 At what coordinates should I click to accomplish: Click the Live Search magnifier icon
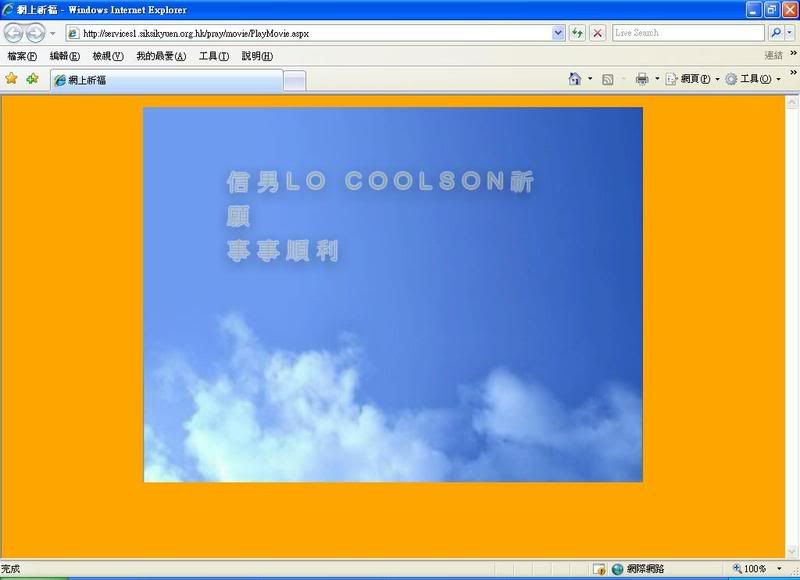pyautogui.click(x=776, y=33)
